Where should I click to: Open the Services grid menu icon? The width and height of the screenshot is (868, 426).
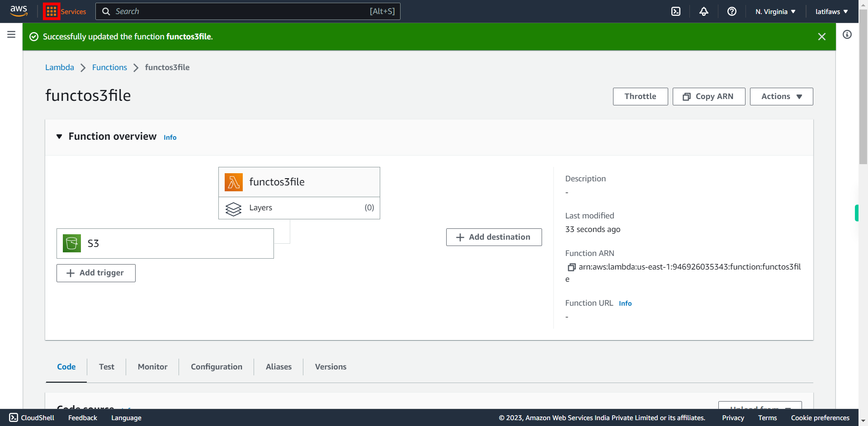(x=52, y=11)
